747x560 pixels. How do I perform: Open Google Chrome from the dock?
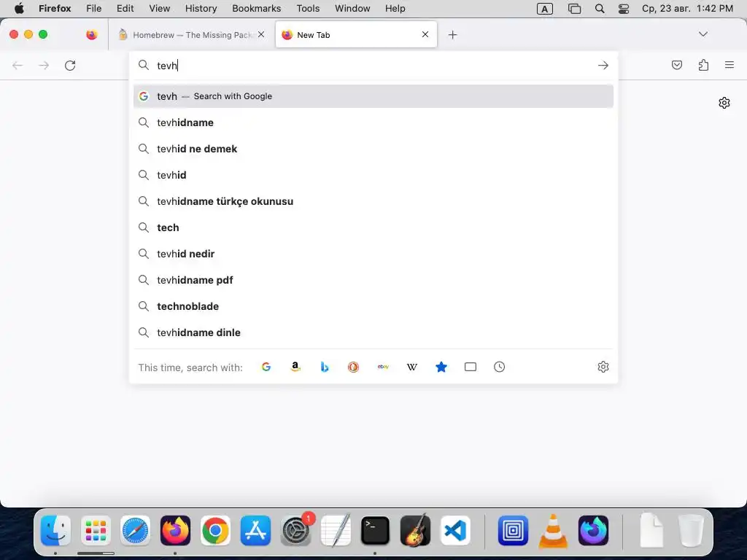[x=215, y=530]
